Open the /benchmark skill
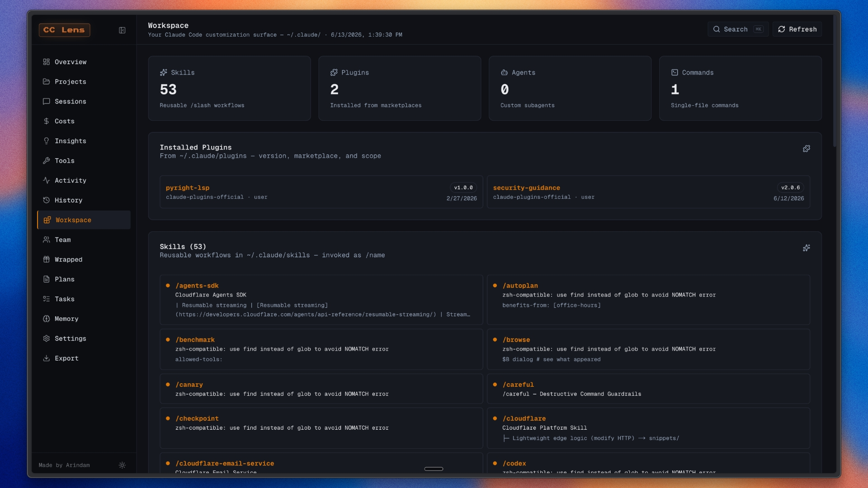The width and height of the screenshot is (868, 488). 321,349
